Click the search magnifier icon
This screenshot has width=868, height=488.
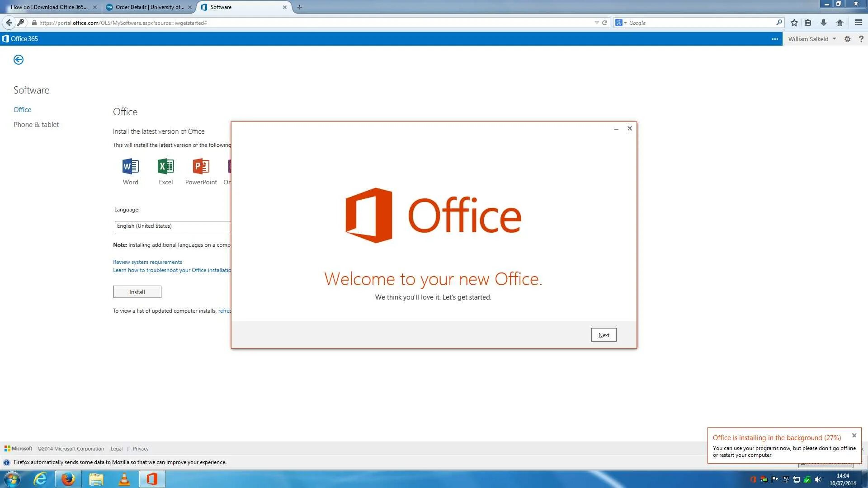click(779, 23)
